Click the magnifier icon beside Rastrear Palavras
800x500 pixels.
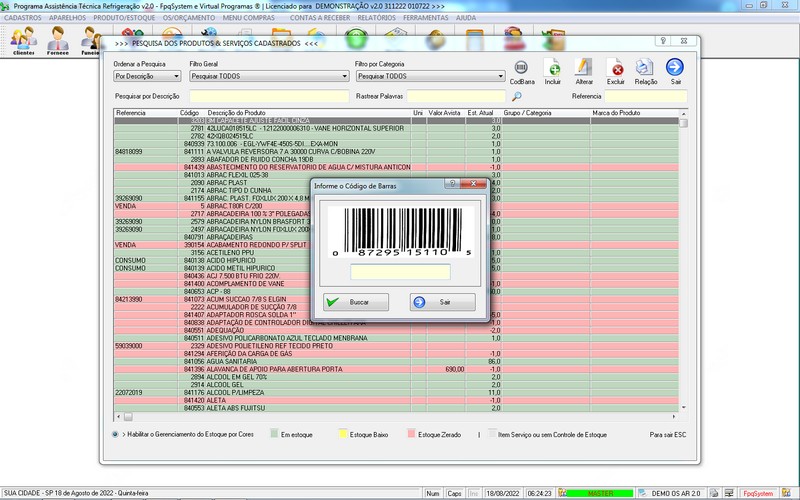pyautogui.click(x=517, y=97)
